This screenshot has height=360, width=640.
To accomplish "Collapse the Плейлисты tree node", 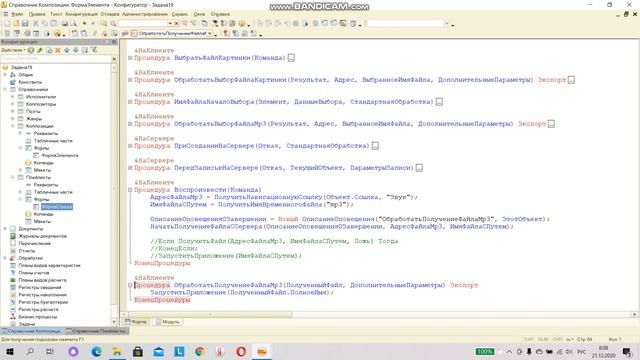I will 13,178.
